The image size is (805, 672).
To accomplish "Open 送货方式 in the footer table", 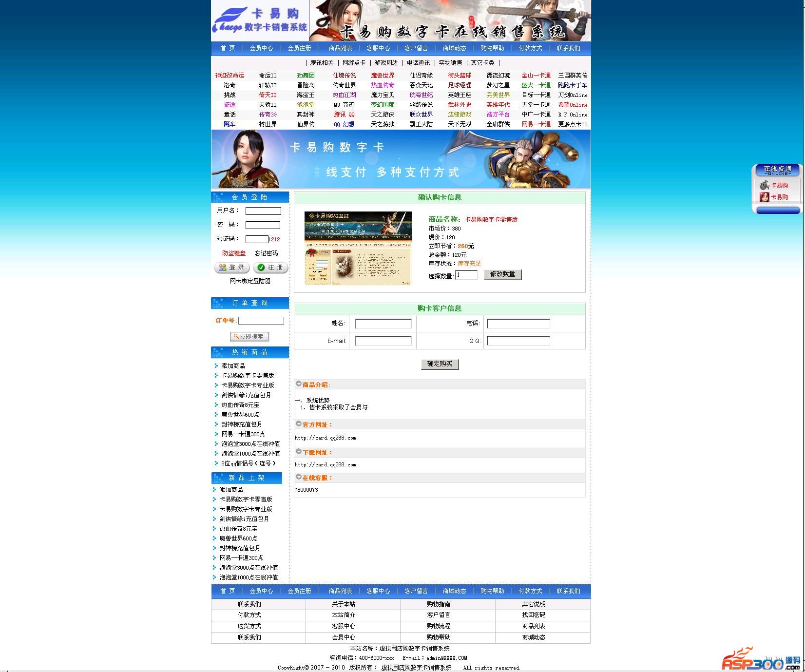I will point(249,626).
